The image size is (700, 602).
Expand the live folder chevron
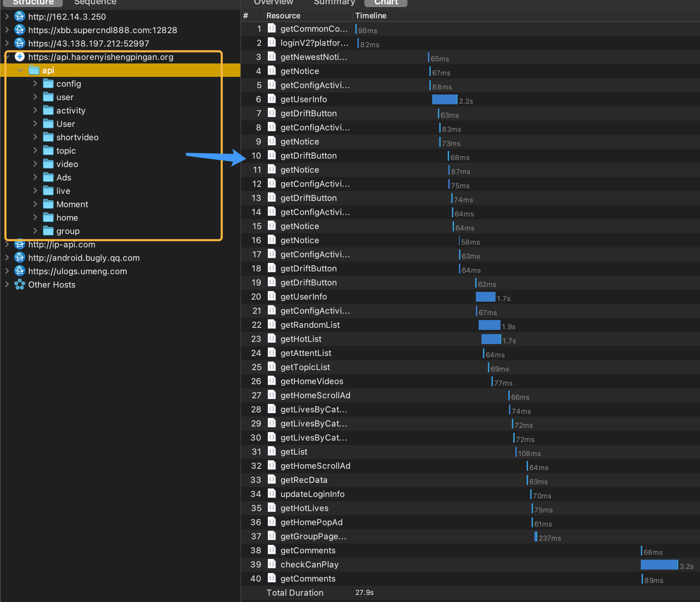[35, 191]
